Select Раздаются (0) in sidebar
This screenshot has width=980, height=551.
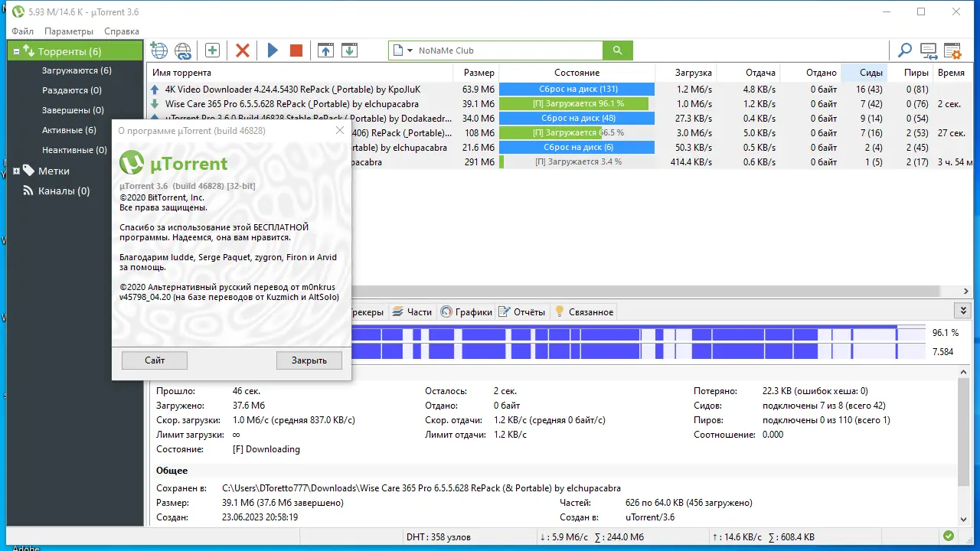pos(72,90)
